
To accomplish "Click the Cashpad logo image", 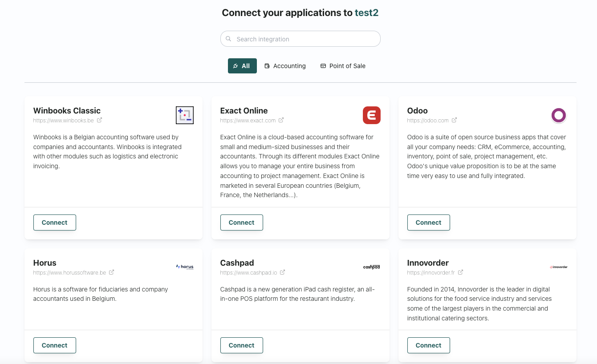I will [371, 267].
